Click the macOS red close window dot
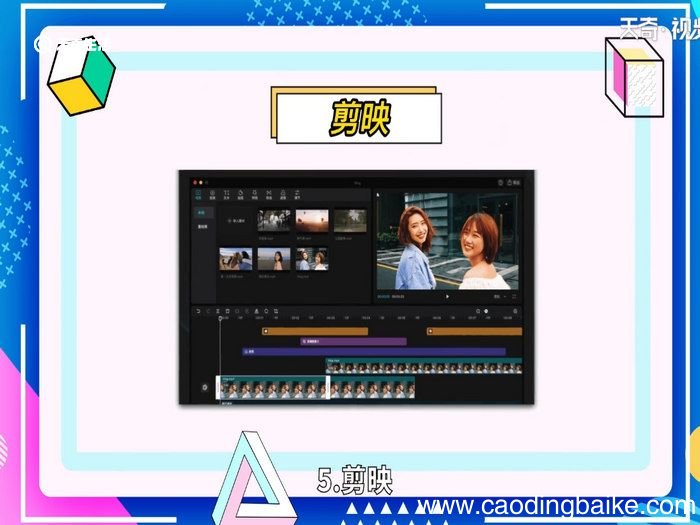The width and height of the screenshot is (700, 525). tap(195, 183)
